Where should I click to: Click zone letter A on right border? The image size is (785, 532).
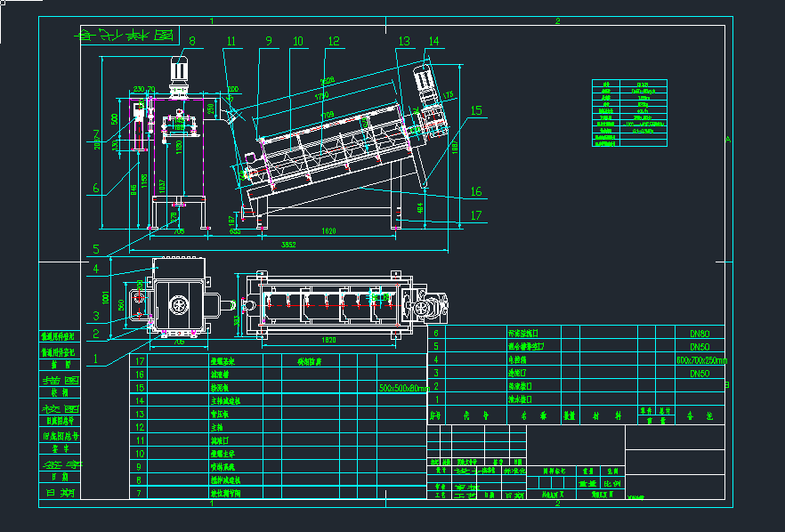pos(728,140)
